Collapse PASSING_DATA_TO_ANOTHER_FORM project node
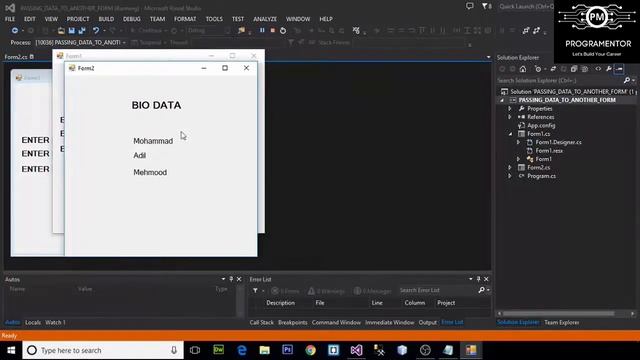Image resolution: width=640 pixels, height=360 pixels. tap(502, 100)
